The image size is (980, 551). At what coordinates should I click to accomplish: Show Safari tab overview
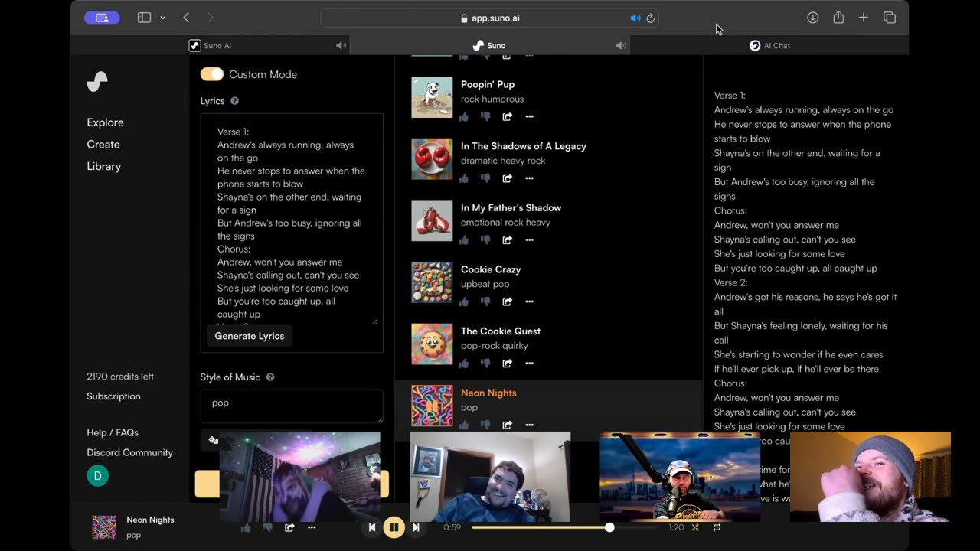890,18
